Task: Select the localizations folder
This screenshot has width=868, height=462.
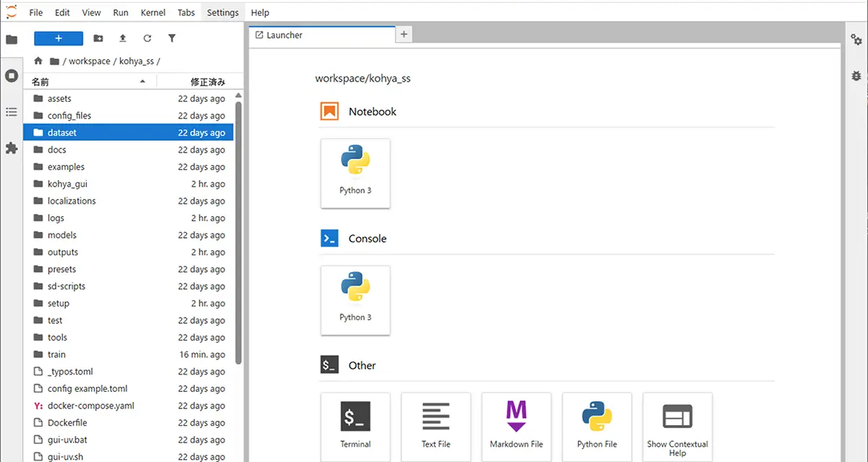Action: point(129,201)
